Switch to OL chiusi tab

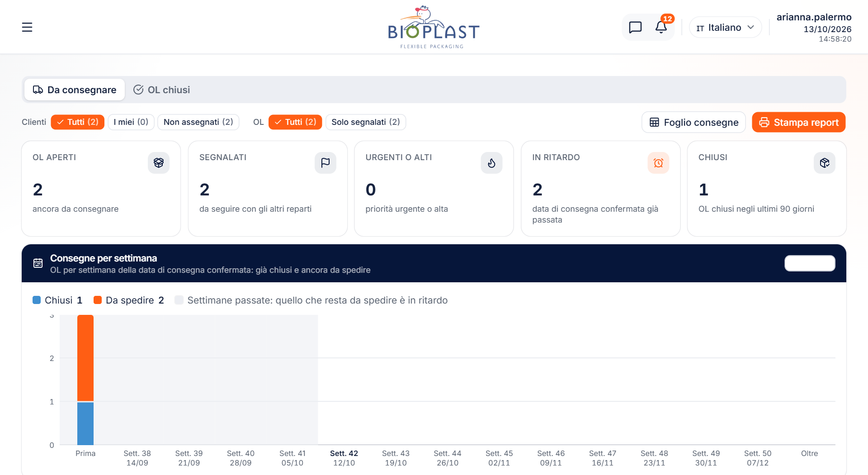click(x=161, y=90)
